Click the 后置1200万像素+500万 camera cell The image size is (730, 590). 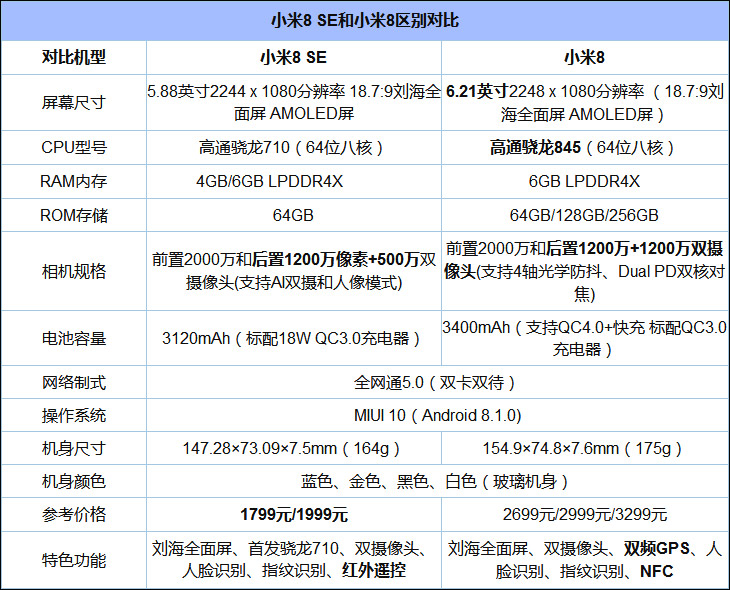pos(294,271)
